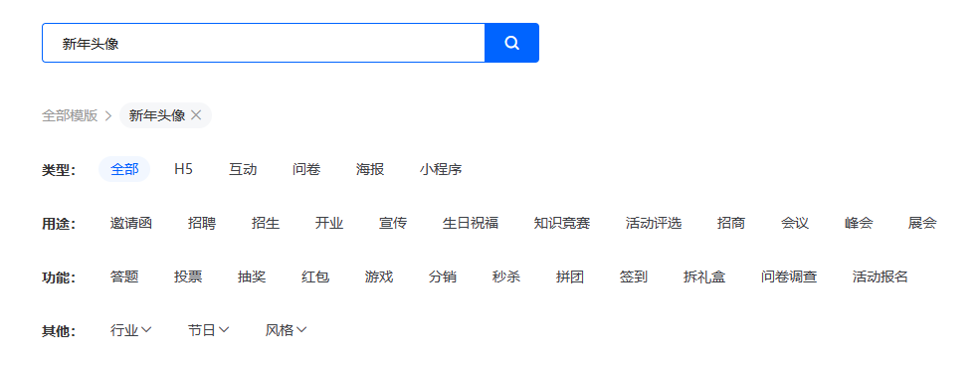Filter by 邀请函 usage

(131, 223)
